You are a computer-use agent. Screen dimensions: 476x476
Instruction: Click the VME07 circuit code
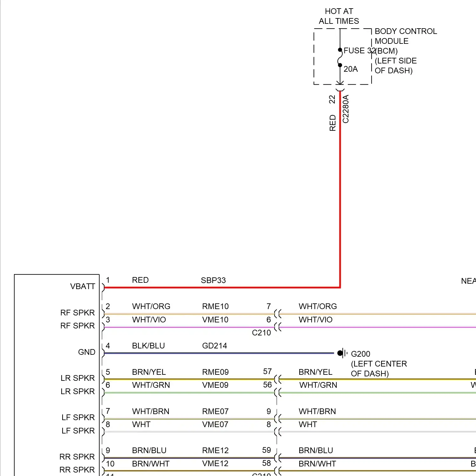[x=215, y=425]
